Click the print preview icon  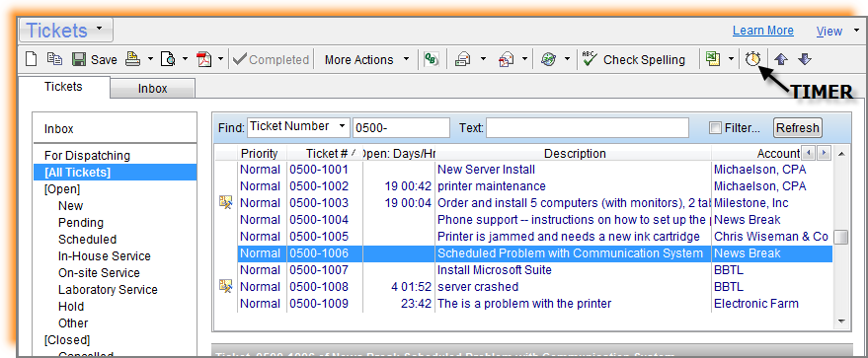[168, 59]
